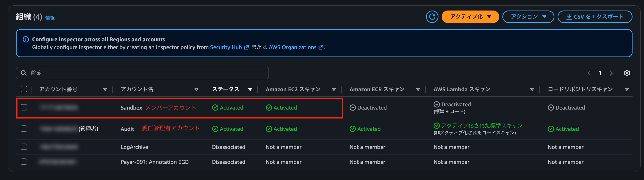Click Payer-091 code repository Not a member

(x=565, y=162)
